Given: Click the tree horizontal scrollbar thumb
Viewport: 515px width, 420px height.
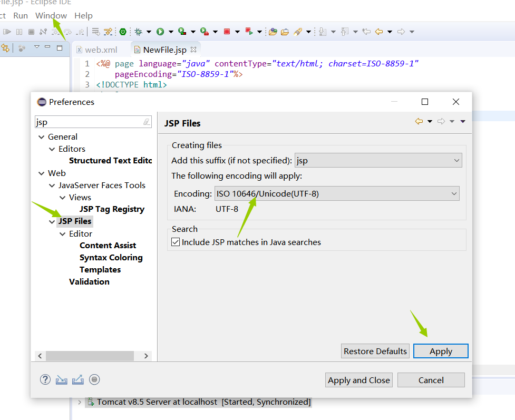Looking at the screenshot, I should (90, 356).
